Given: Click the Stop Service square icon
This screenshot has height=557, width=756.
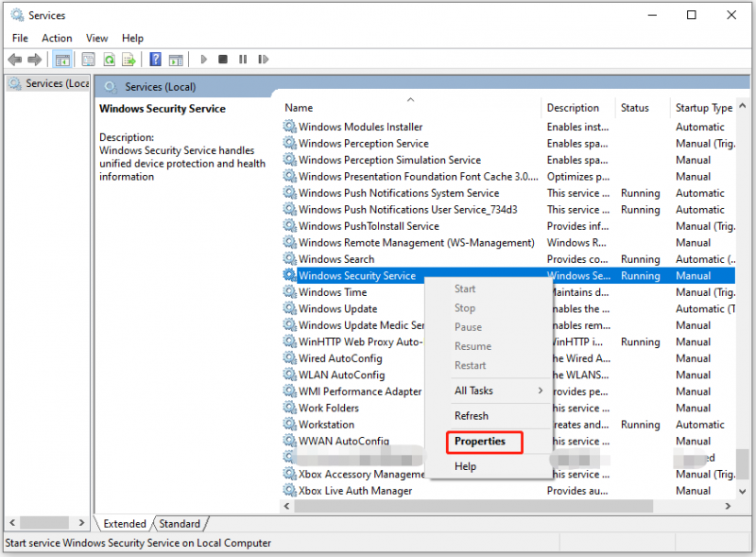Looking at the screenshot, I should pos(223,60).
